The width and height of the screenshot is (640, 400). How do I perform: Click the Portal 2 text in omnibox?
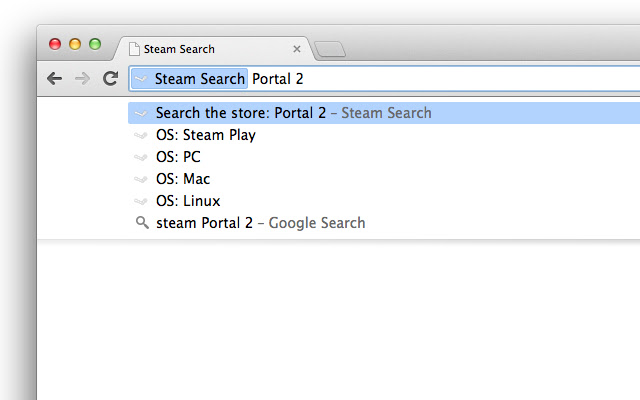pos(277,79)
